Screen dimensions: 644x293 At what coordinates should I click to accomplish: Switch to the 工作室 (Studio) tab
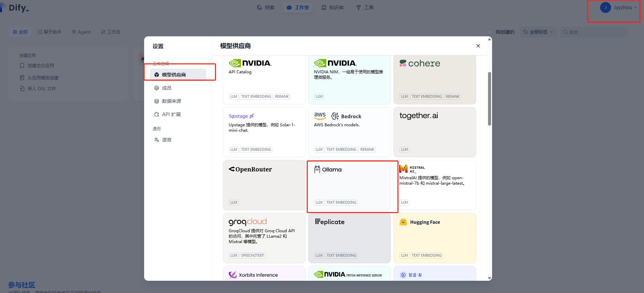(298, 7)
